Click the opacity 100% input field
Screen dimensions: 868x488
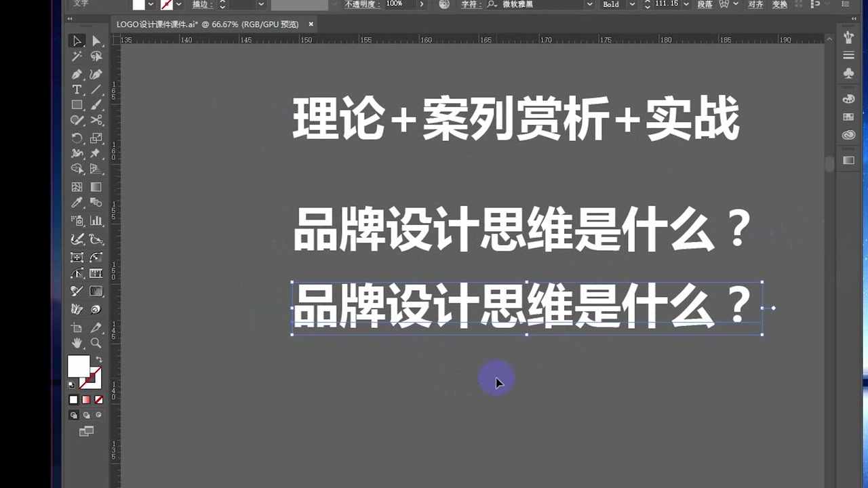click(400, 4)
